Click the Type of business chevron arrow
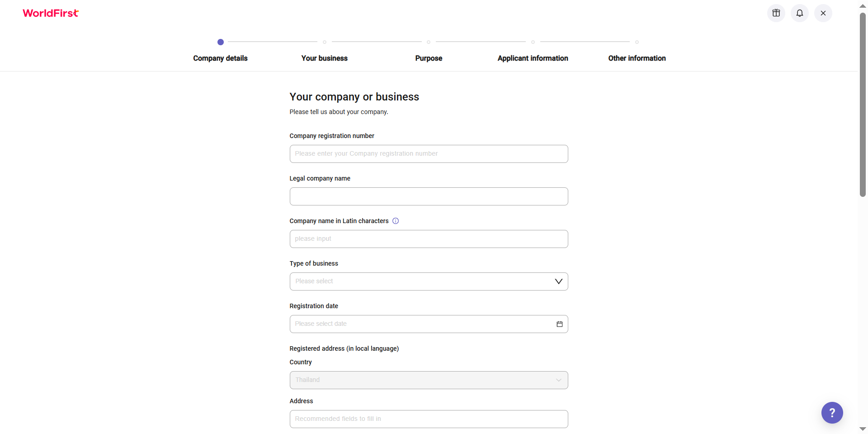Image resolution: width=868 pixels, height=434 pixels. tap(559, 281)
